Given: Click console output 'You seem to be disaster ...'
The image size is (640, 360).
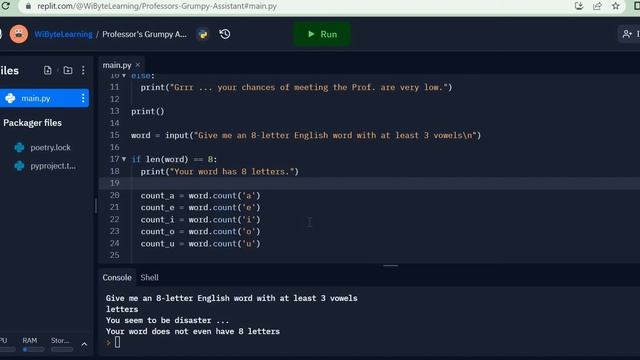Looking at the screenshot, I should click(167, 320).
